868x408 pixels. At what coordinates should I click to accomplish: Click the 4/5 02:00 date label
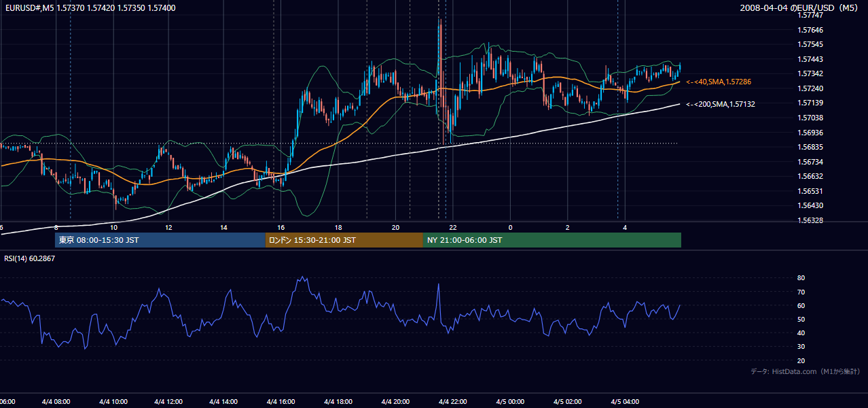[x=567, y=402]
